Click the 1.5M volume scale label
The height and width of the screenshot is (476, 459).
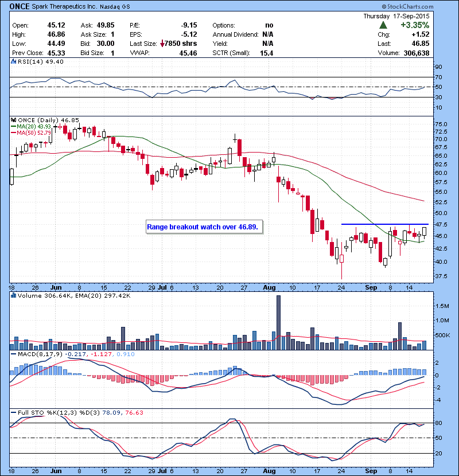click(x=442, y=306)
